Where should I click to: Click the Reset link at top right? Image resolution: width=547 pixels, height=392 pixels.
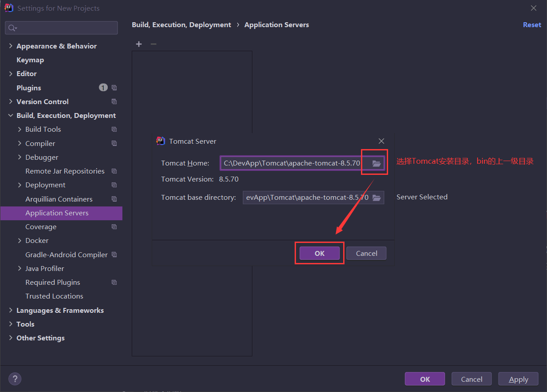[x=532, y=25]
